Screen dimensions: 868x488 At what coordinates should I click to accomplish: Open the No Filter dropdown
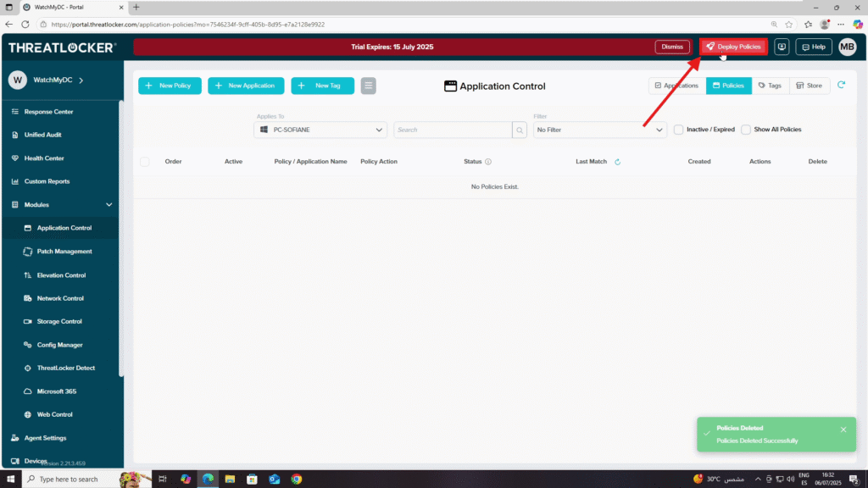point(600,130)
